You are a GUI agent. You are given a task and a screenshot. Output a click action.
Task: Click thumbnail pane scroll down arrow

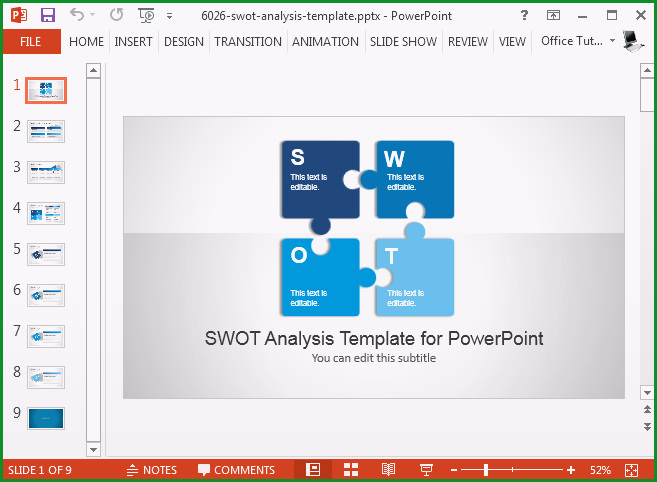coord(93,450)
